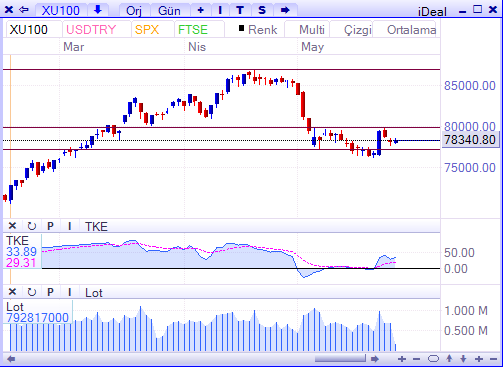Click the right arrow toolbar icon
503x367 pixels.
click(x=285, y=10)
